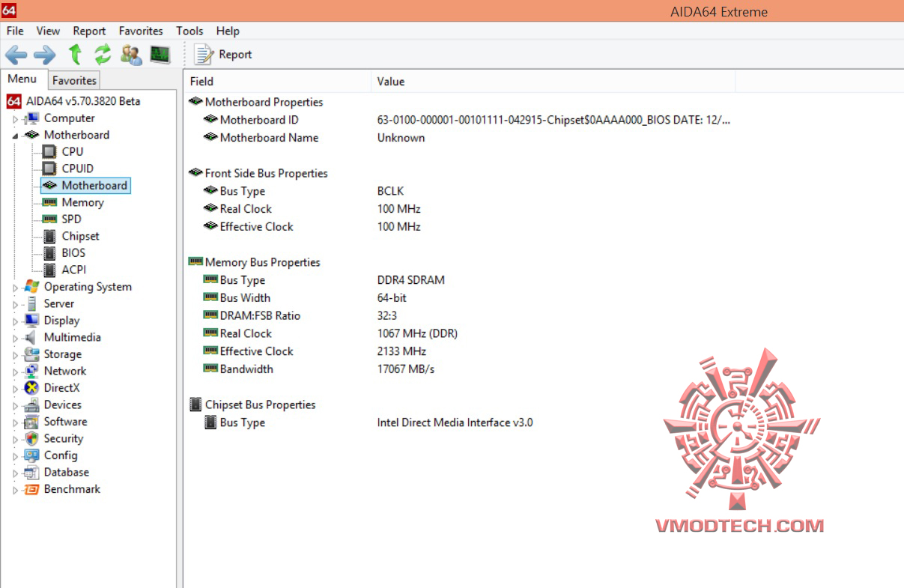
Task: Select the ACPI icon in tree
Action: 49,270
